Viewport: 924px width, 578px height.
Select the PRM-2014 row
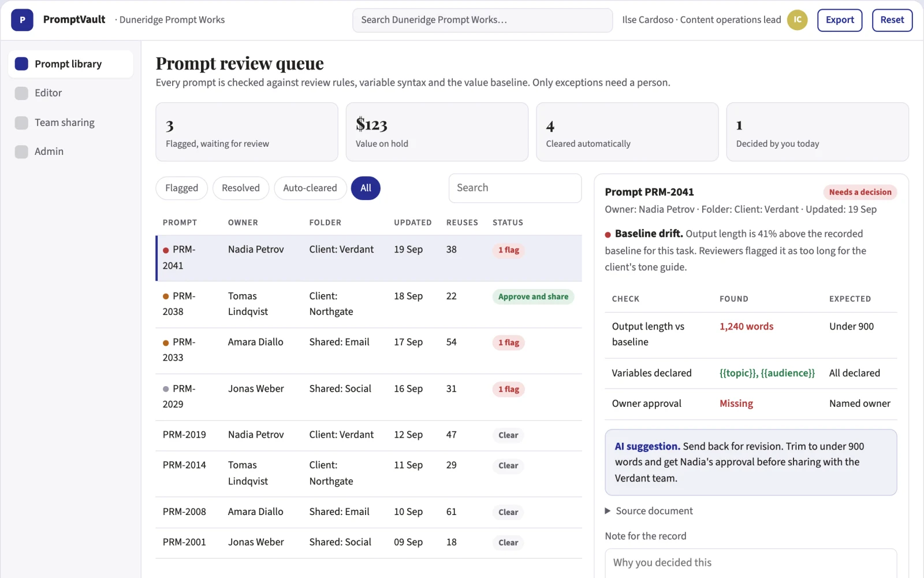pyautogui.click(x=368, y=473)
